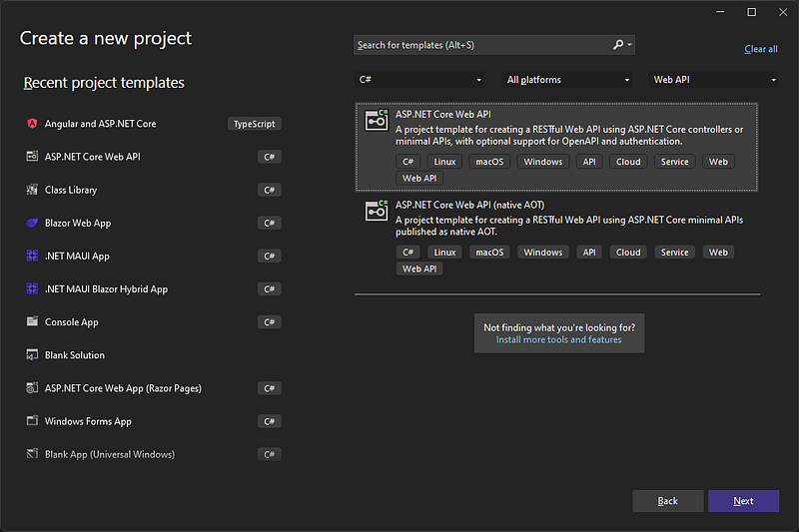Click the Blank Solution icon
Image resolution: width=799 pixels, height=532 pixels.
point(32,355)
